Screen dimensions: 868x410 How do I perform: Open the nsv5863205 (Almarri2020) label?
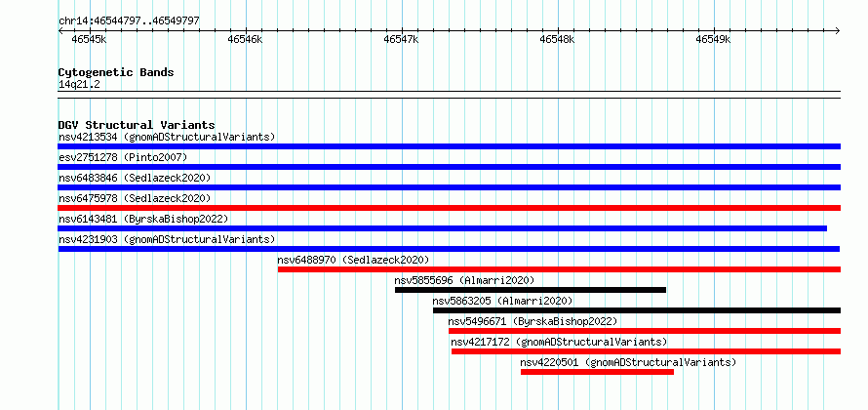click(x=502, y=301)
